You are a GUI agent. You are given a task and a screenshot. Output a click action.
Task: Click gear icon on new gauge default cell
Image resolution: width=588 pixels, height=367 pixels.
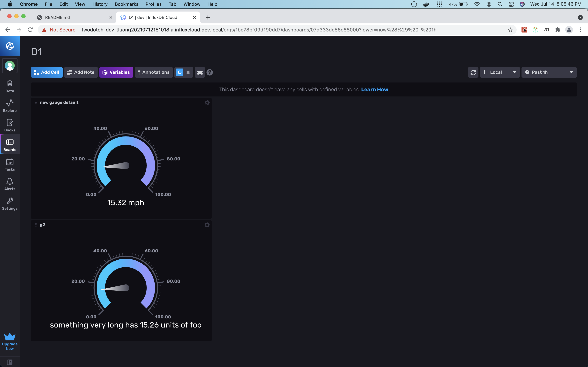click(x=207, y=103)
